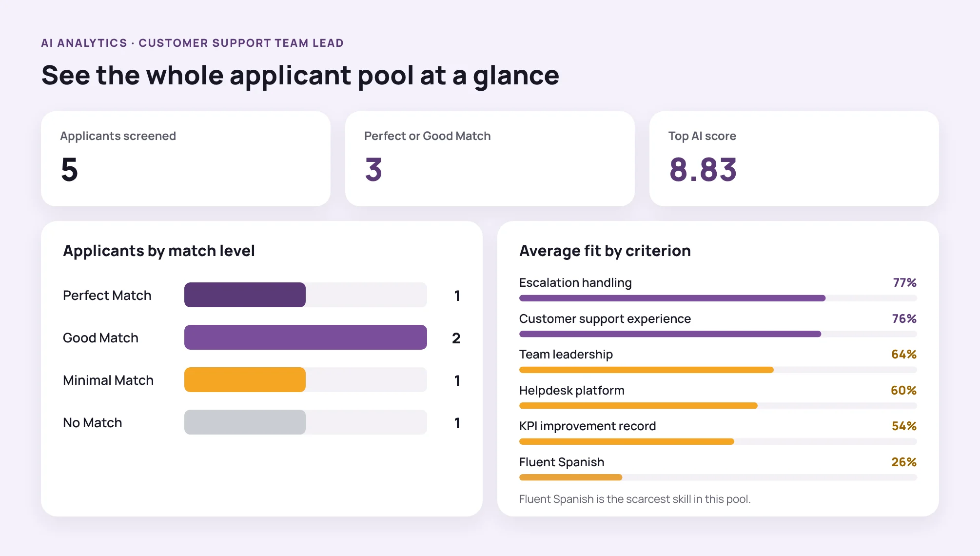980x556 pixels.
Task: Select the Minimal Match row label
Action: (108, 380)
